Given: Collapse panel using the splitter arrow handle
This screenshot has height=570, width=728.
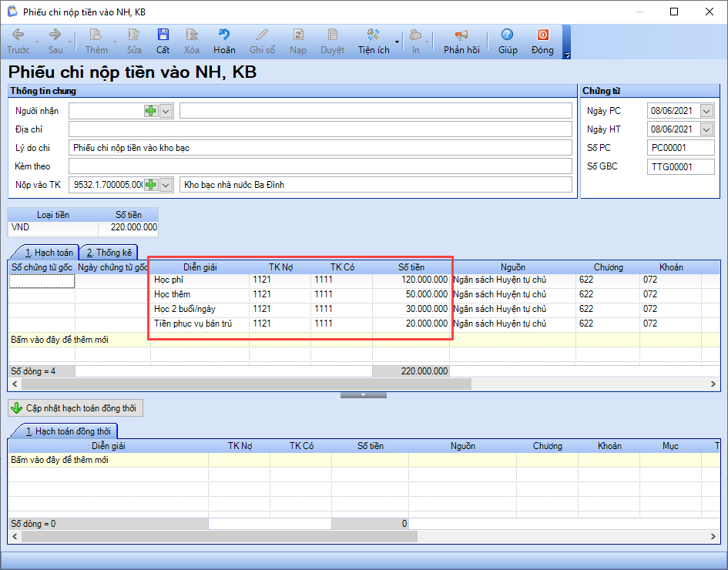Looking at the screenshot, I should 364,395.
